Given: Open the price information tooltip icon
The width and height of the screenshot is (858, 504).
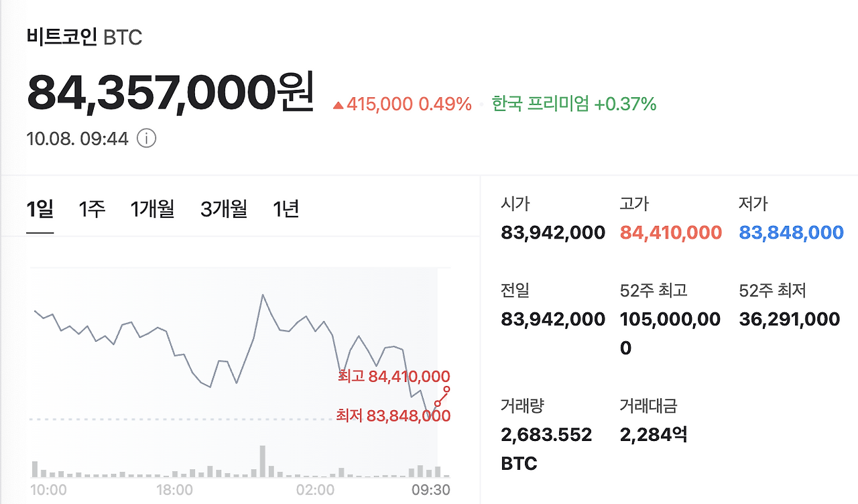Looking at the screenshot, I should coord(146,139).
